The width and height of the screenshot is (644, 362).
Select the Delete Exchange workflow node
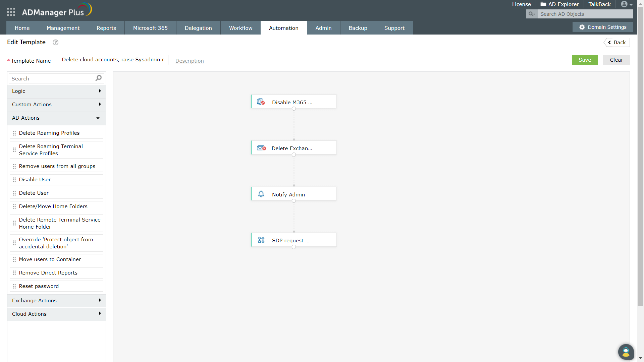(x=294, y=148)
